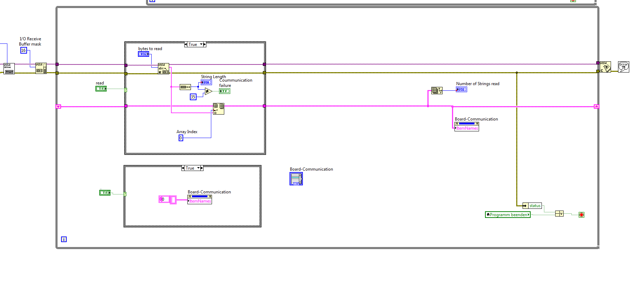This screenshot has width=644, height=288.
Task: Select ItemNames property node inside lower case
Action: [200, 199]
